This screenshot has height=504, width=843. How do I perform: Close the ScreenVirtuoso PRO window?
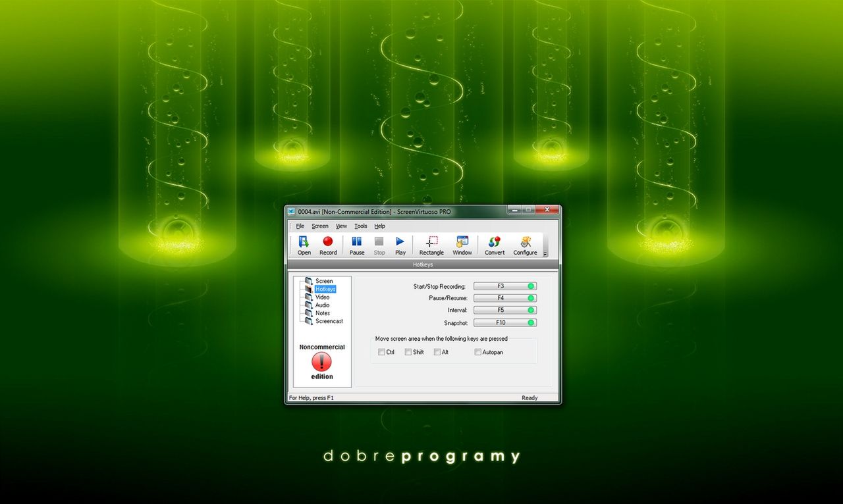pyautogui.click(x=547, y=210)
